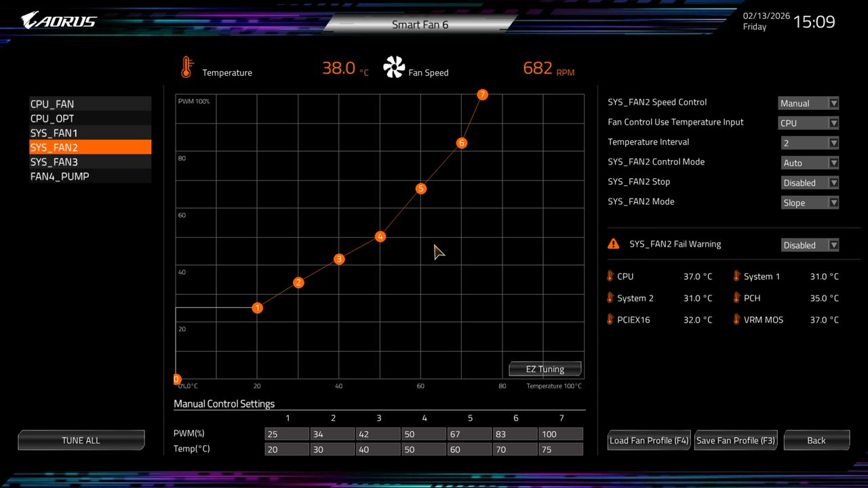This screenshot has height=488, width=868.
Task: Click the EZ Tuning button
Action: [x=545, y=369]
